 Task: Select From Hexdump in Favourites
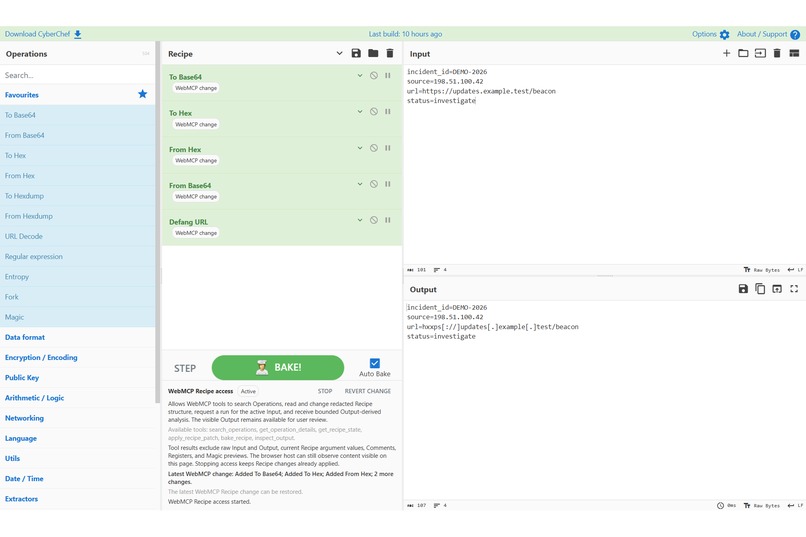(x=77, y=216)
